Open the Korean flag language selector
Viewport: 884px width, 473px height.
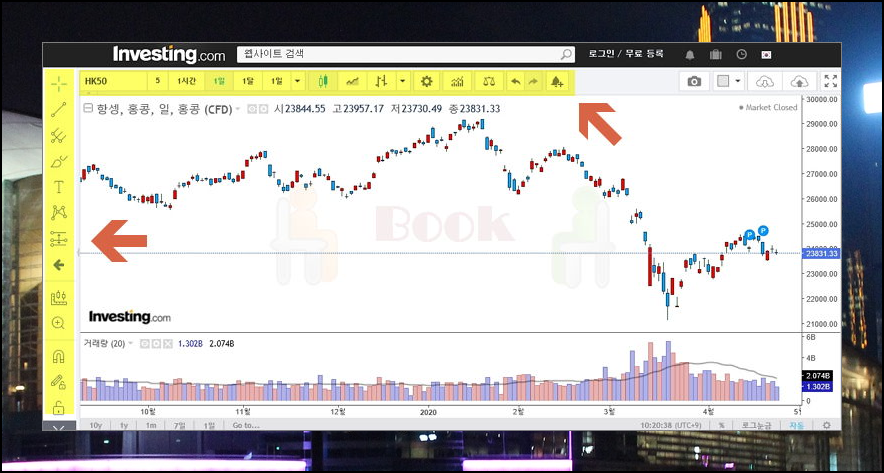[766, 55]
